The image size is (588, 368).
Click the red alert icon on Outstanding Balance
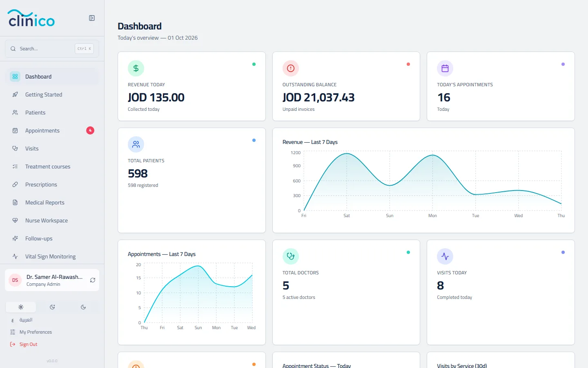pos(291,68)
